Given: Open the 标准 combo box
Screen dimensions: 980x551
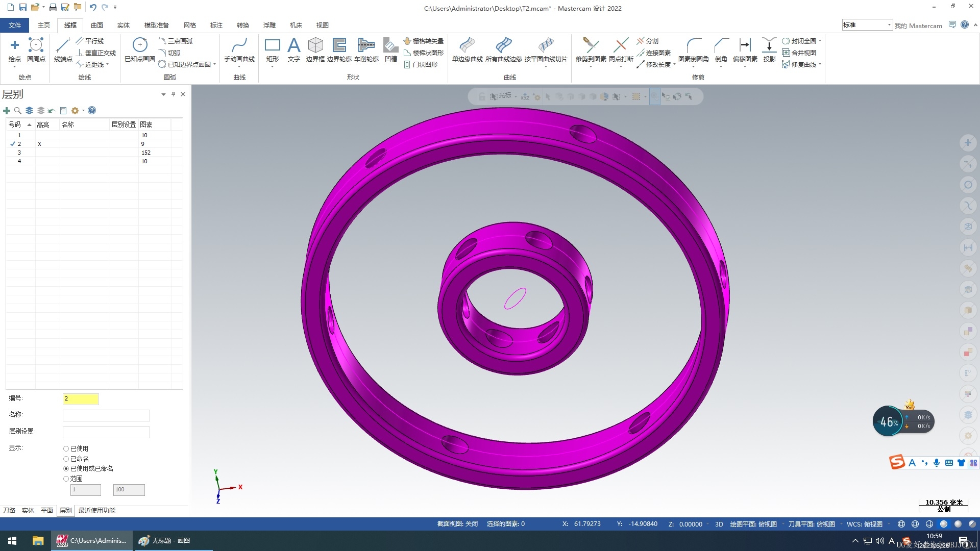Looking at the screenshot, I should coord(867,25).
